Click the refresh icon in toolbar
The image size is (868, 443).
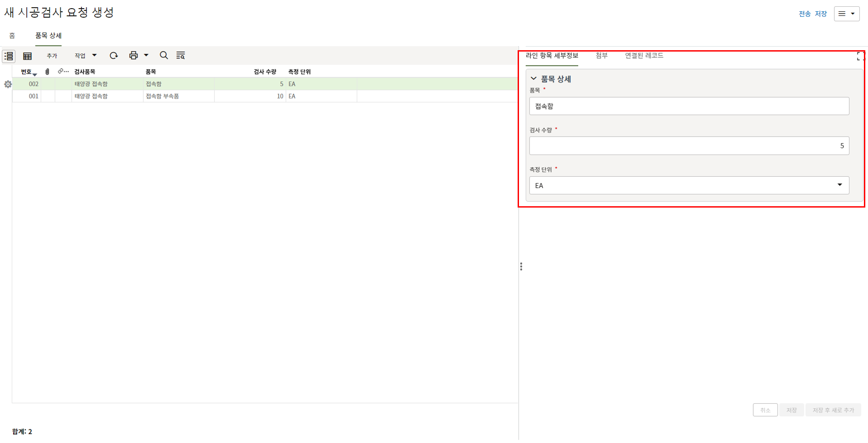pos(113,56)
